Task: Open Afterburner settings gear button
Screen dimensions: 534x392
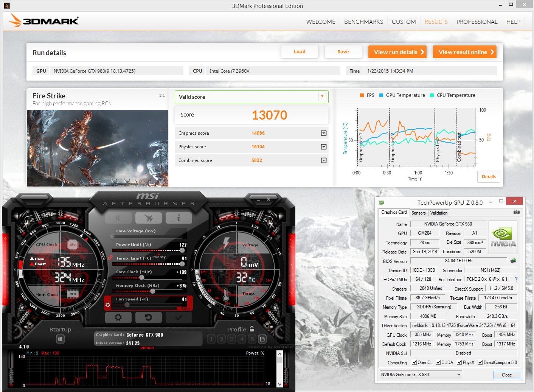Action: tap(118, 317)
